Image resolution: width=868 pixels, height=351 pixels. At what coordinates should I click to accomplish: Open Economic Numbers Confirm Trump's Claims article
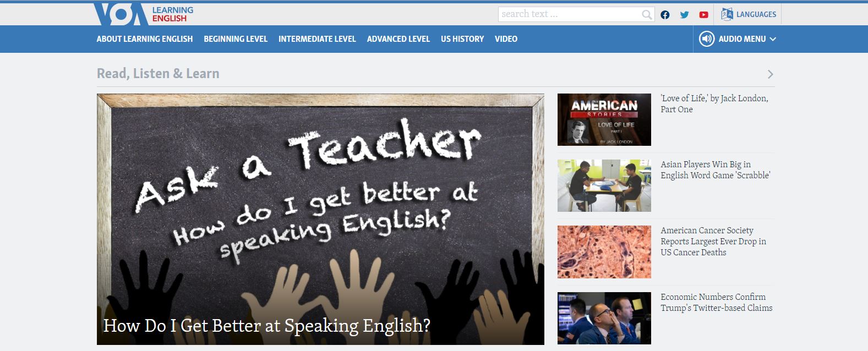(x=717, y=302)
